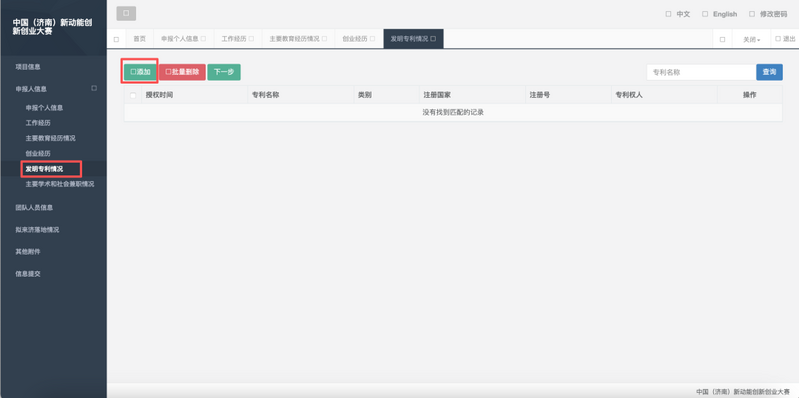Open the 首页 tab

[x=140, y=39]
